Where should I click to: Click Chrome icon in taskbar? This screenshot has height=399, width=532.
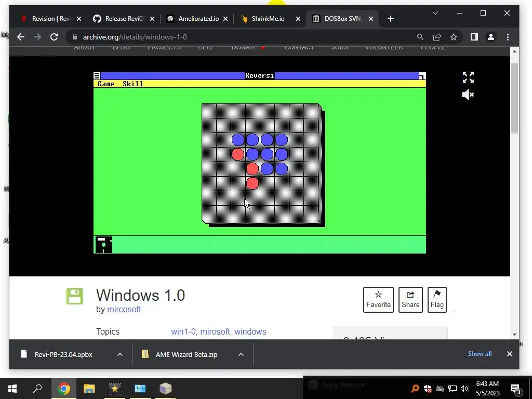pyautogui.click(x=63, y=389)
